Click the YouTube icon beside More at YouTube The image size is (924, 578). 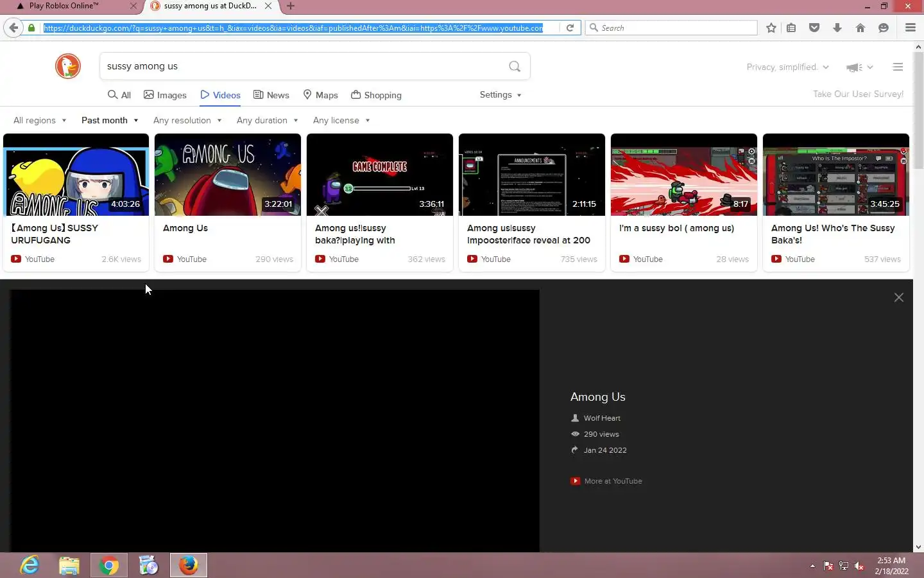(x=575, y=481)
